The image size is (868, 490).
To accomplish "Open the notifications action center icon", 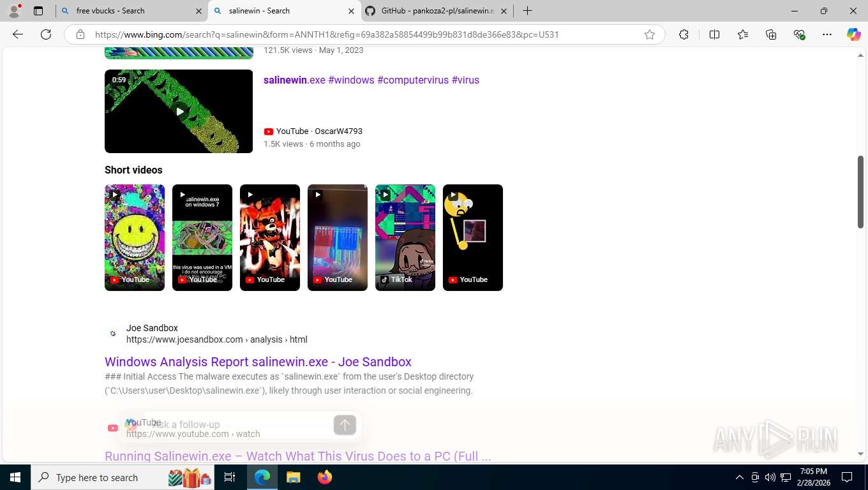I will click(x=847, y=477).
